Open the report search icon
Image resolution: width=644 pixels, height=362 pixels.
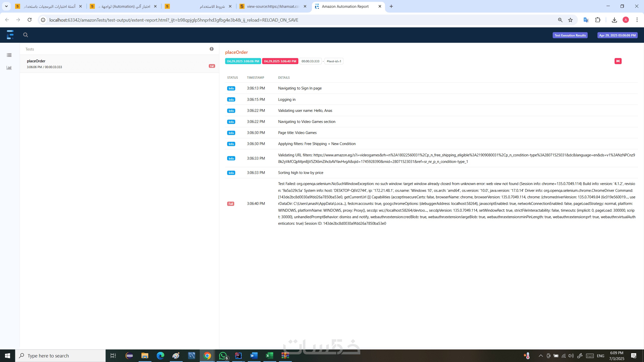[25, 35]
